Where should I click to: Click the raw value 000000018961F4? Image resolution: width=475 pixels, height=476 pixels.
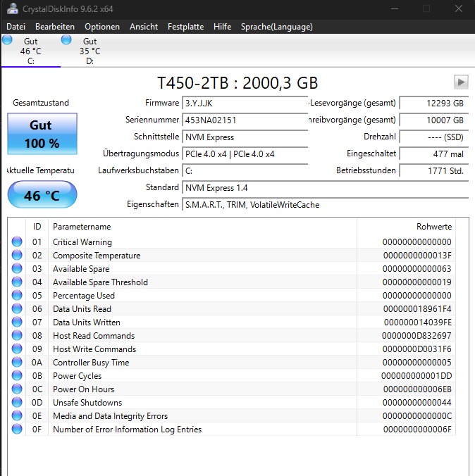pos(417,308)
